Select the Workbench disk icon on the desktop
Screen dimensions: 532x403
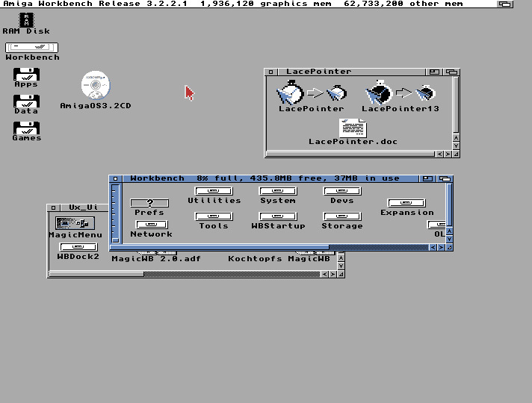(31, 48)
